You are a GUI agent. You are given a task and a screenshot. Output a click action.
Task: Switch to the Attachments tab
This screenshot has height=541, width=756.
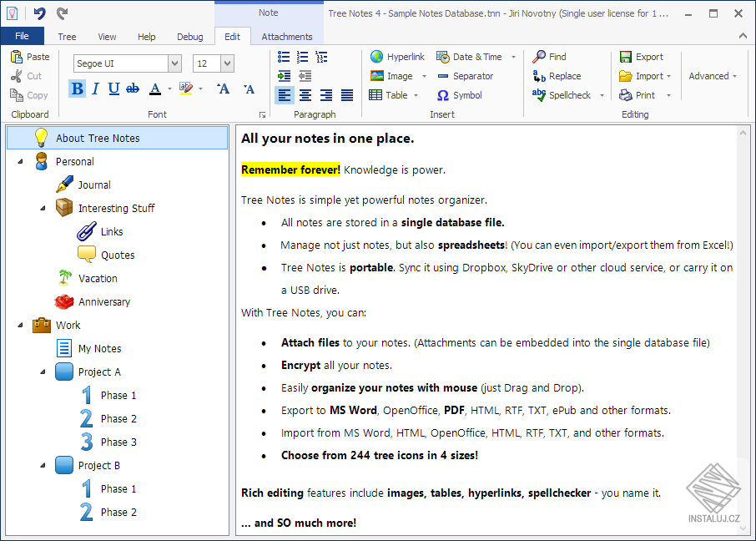pyautogui.click(x=287, y=37)
